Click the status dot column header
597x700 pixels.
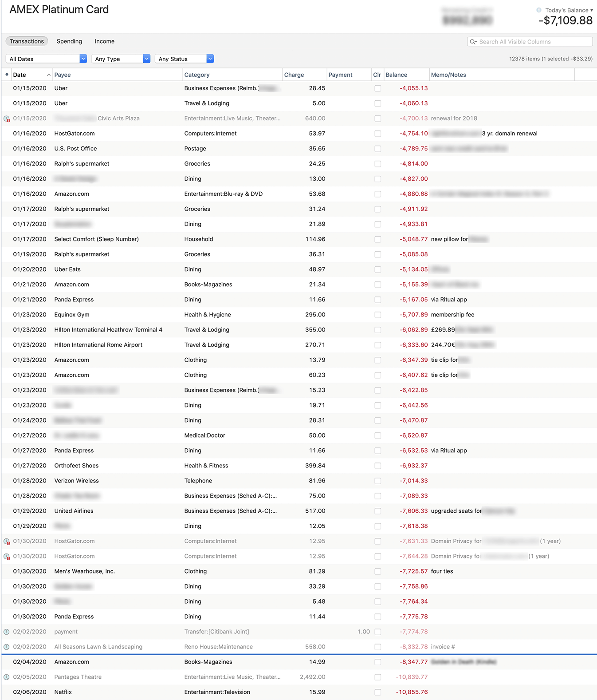point(7,75)
